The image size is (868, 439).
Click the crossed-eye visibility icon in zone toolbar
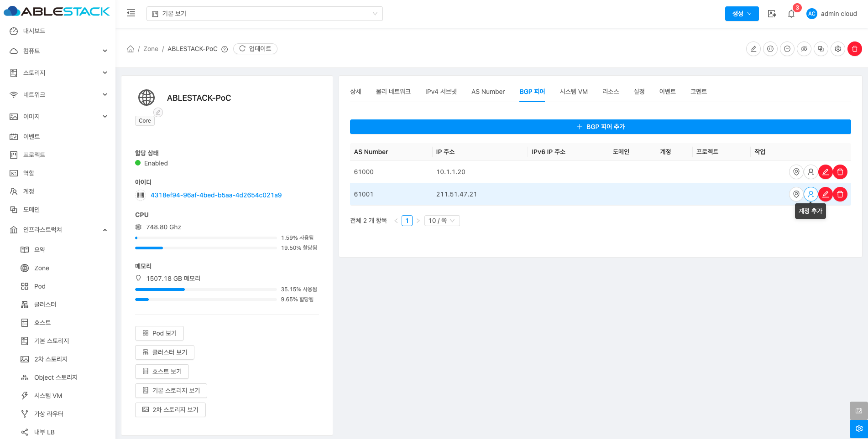pos(804,49)
